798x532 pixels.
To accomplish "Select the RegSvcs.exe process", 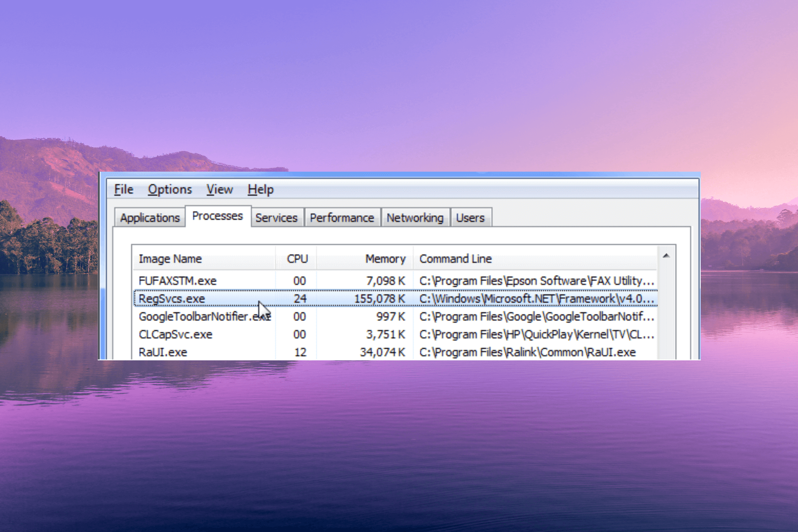I will [172, 299].
